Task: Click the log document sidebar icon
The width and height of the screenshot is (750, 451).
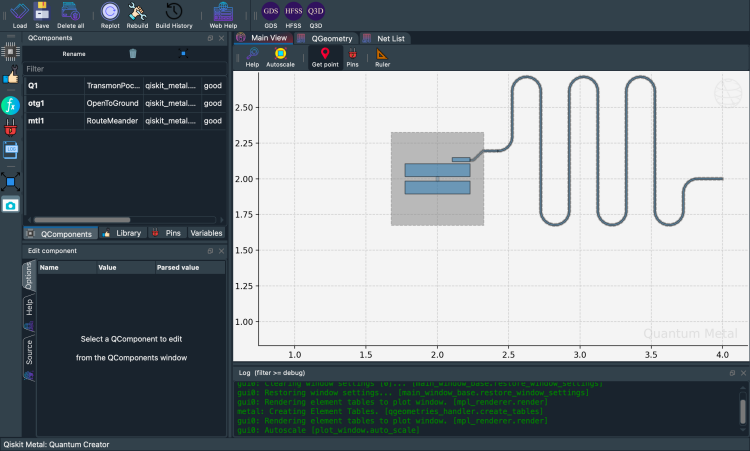Action: pos(11,150)
